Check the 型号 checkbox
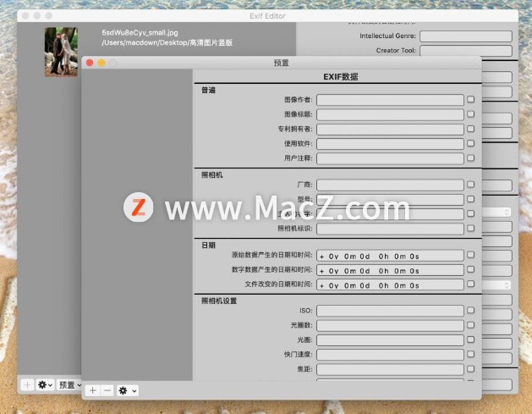This screenshot has height=414, width=532. 470,199
